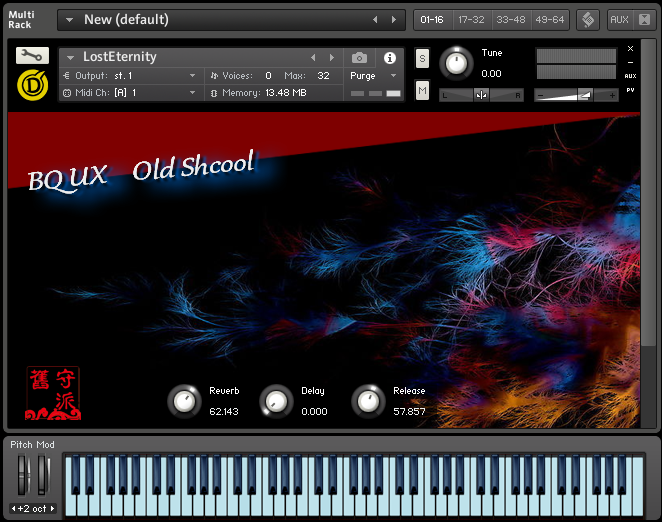Click the rack minimize view icon

pyautogui.click(x=587, y=20)
